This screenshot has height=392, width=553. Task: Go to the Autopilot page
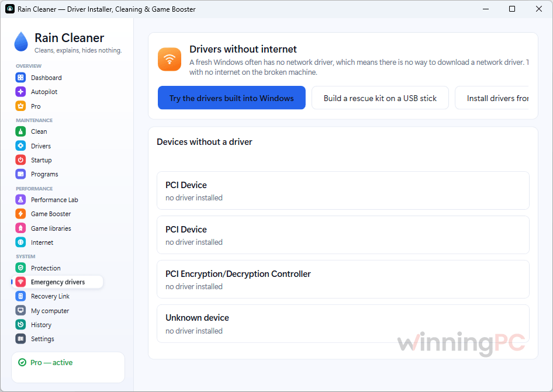(57, 92)
